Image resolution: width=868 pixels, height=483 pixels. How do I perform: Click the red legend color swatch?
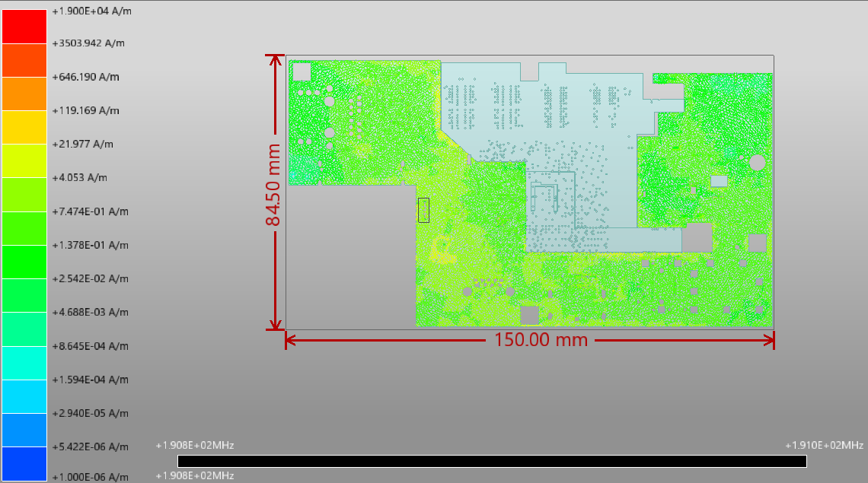24,27
